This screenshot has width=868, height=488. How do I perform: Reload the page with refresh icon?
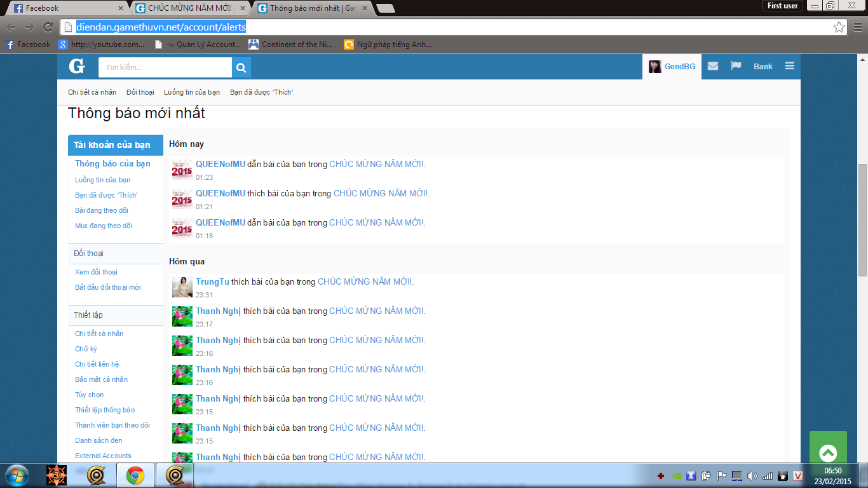click(48, 27)
